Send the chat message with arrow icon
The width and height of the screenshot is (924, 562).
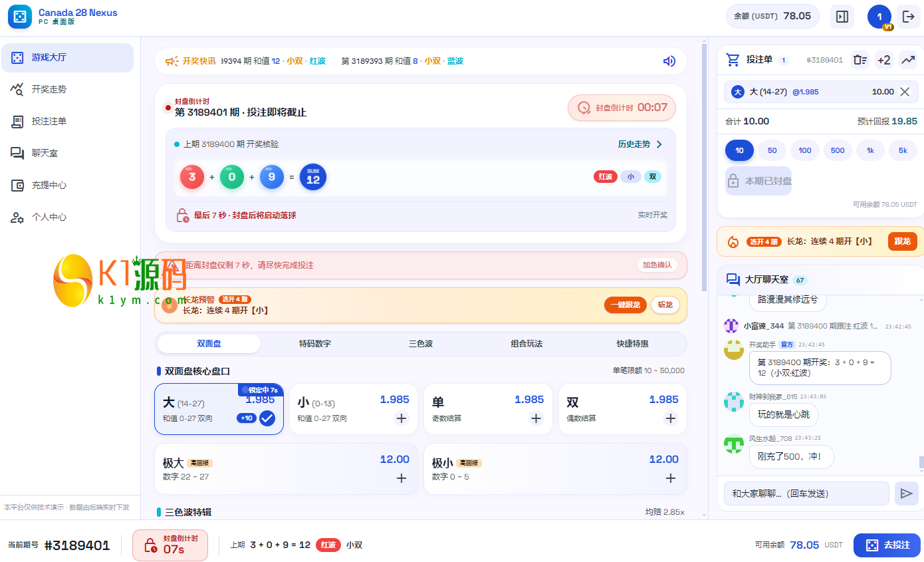906,493
